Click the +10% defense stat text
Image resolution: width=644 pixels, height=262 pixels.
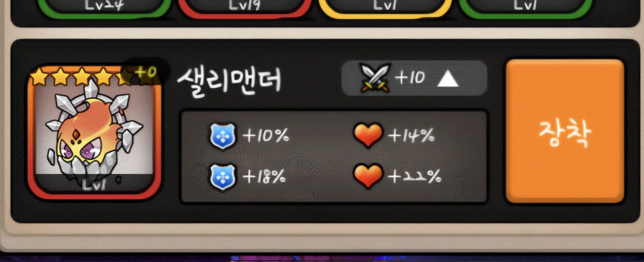click(x=266, y=136)
